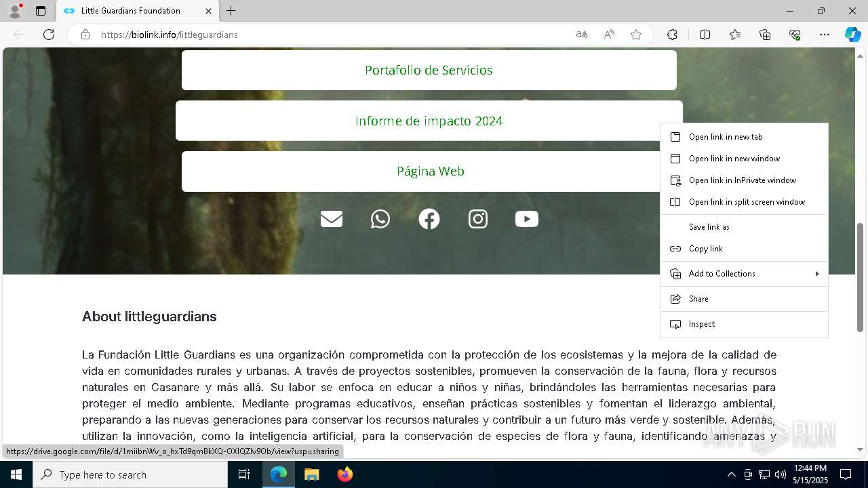Open Settings and more ellipsis
This screenshot has height=488, width=868.
pos(825,35)
